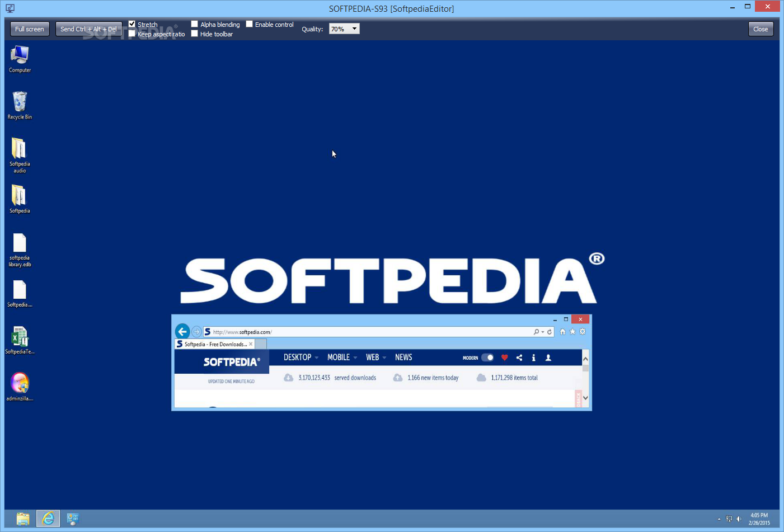Click the Refresh icon in address bar
This screenshot has height=532, width=784.
tap(550, 332)
